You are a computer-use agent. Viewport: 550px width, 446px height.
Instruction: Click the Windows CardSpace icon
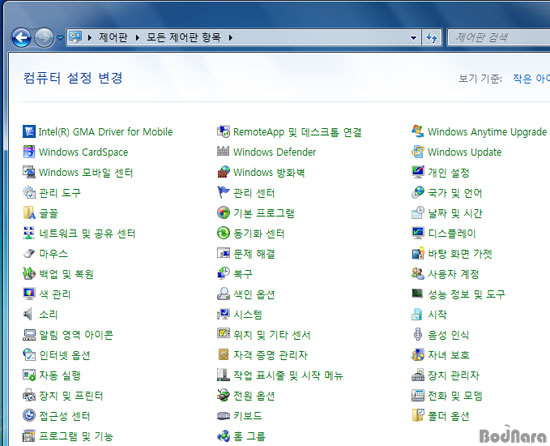point(29,152)
